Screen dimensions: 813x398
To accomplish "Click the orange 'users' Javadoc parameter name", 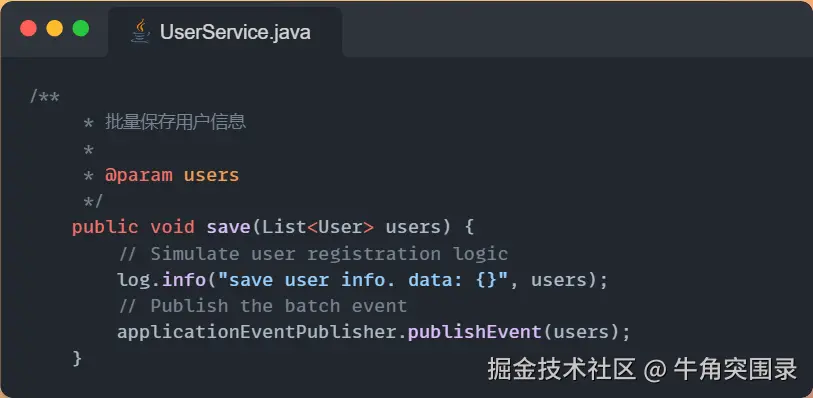I will 212,175.
